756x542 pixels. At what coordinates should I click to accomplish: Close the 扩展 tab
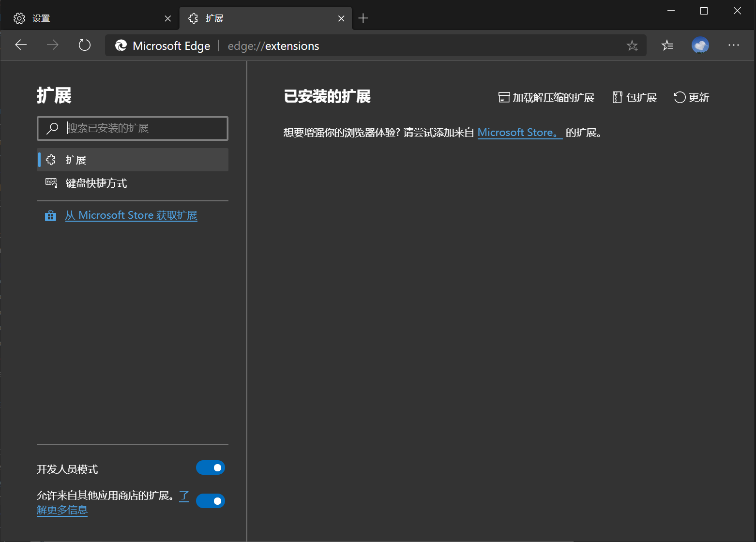(x=341, y=18)
